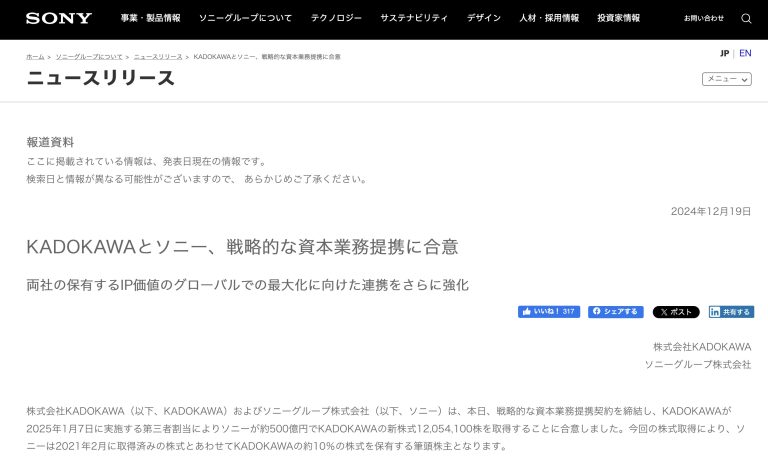This screenshot has height=461, width=768.
Task: Switch language to EN
Action: 745,53
